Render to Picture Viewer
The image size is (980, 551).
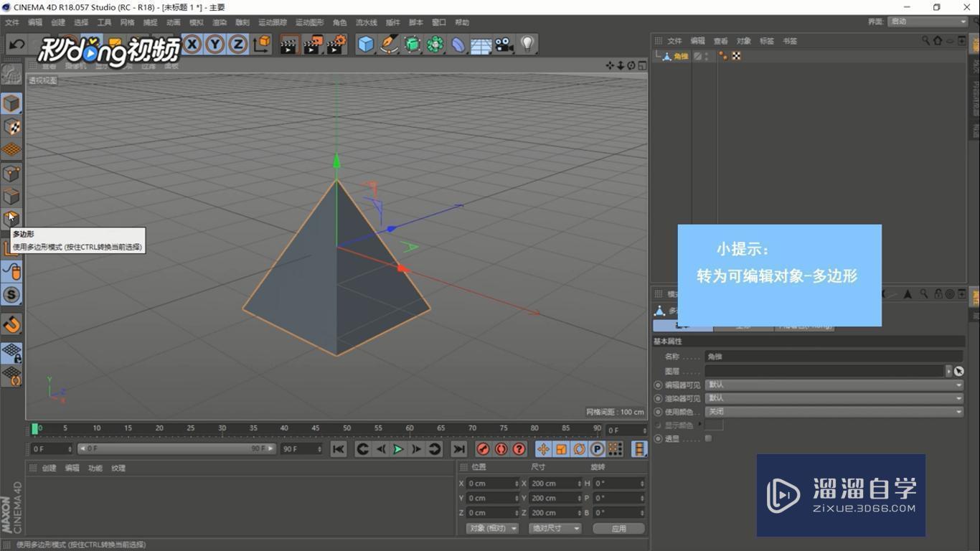point(314,44)
